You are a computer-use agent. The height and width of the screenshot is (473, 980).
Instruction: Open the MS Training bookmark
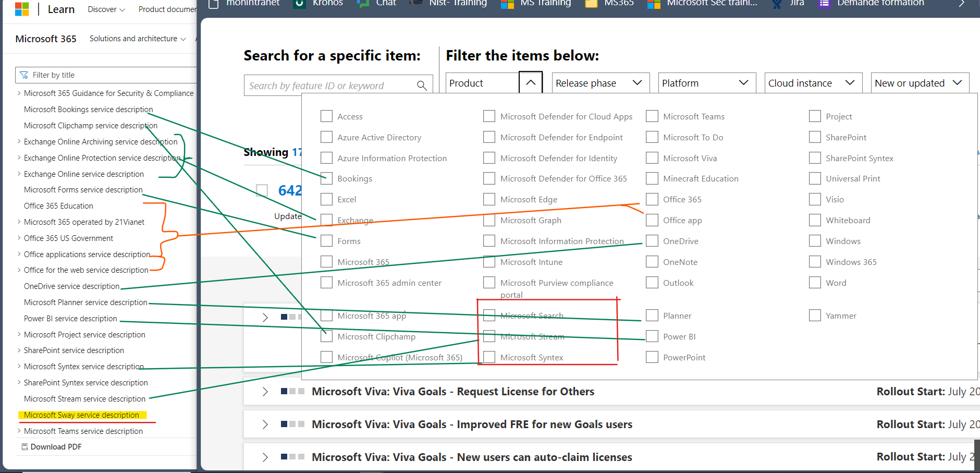[x=536, y=3]
